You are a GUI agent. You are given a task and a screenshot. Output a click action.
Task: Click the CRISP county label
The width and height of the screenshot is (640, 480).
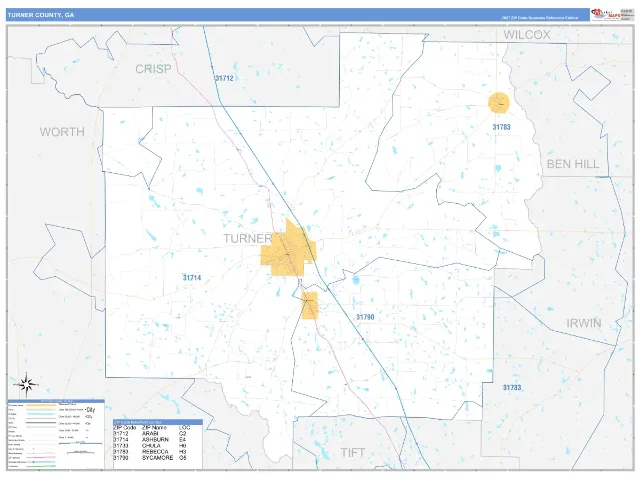point(153,69)
